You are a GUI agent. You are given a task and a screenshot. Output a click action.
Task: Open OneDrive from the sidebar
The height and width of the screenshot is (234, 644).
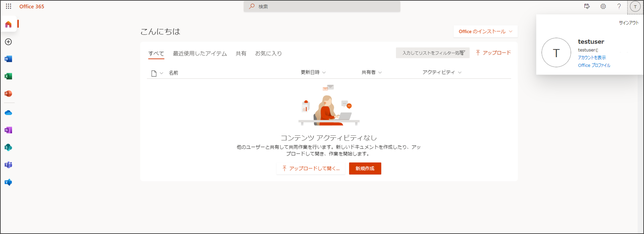click(x=8, y=113)
